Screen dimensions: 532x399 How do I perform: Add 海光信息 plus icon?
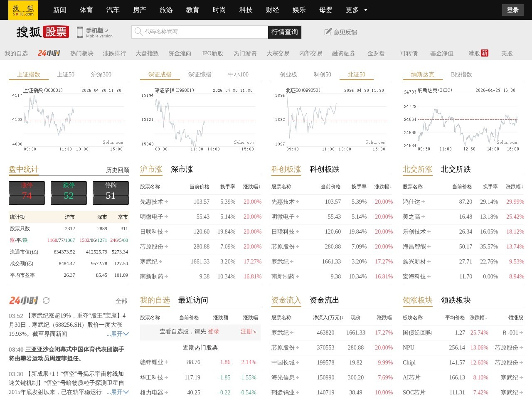click(298, 377)
